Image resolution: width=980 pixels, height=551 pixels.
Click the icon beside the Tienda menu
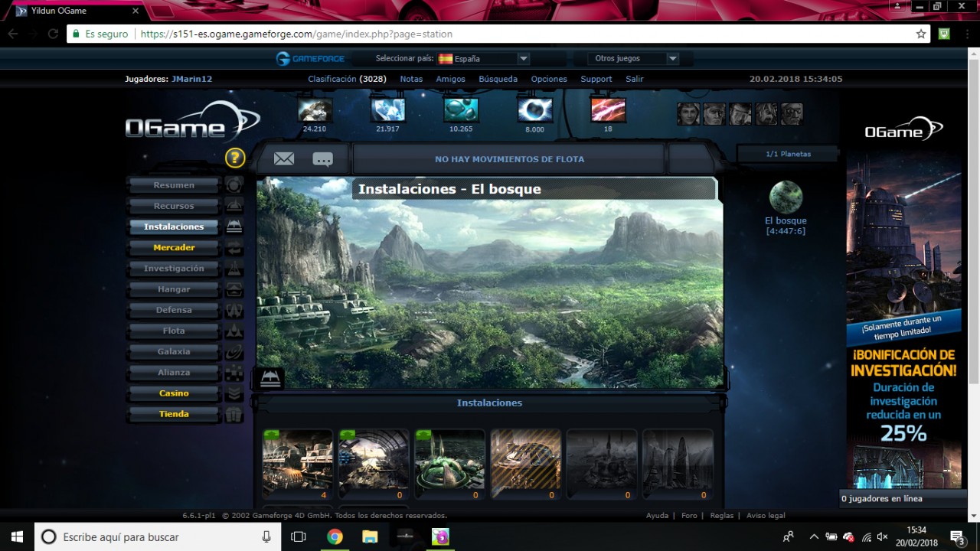(x=234, y=414)
